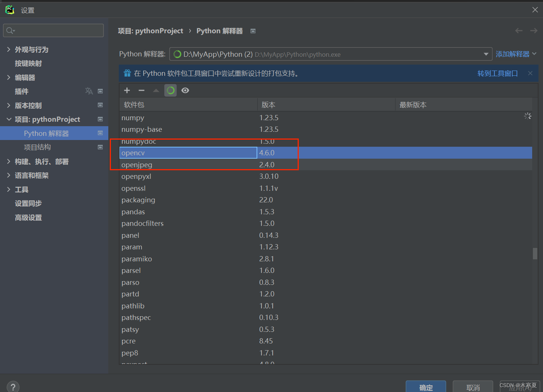Viewport: 543px width, 392px height.
Task: Select the parsel package row
Action: click(326, 270)
